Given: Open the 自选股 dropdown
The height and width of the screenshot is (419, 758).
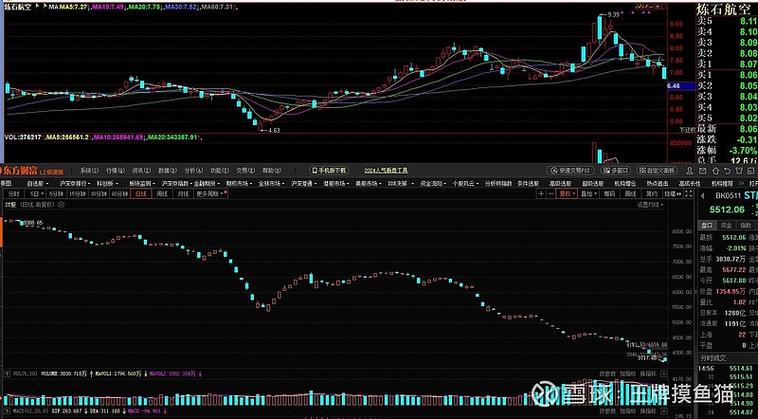Looking at the screenshot, I should pyautogui.click(x=37, y=184).
